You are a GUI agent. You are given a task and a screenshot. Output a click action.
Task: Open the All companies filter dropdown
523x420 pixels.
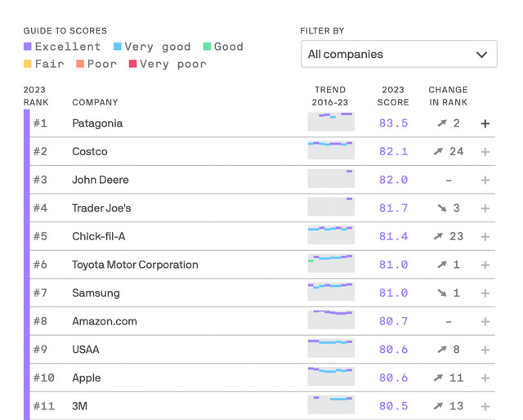399,55
